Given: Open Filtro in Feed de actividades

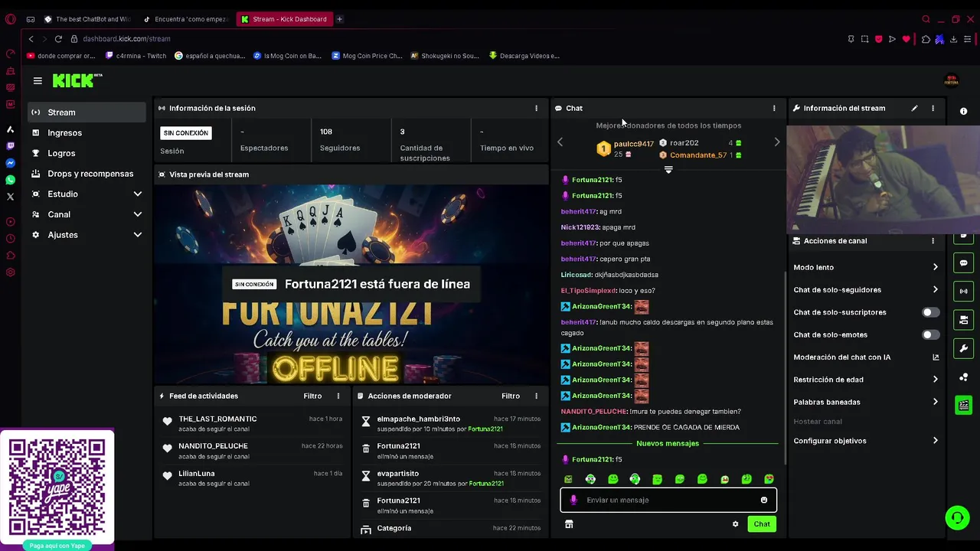Looking at the screenshot, I should [x=312, y=396].
